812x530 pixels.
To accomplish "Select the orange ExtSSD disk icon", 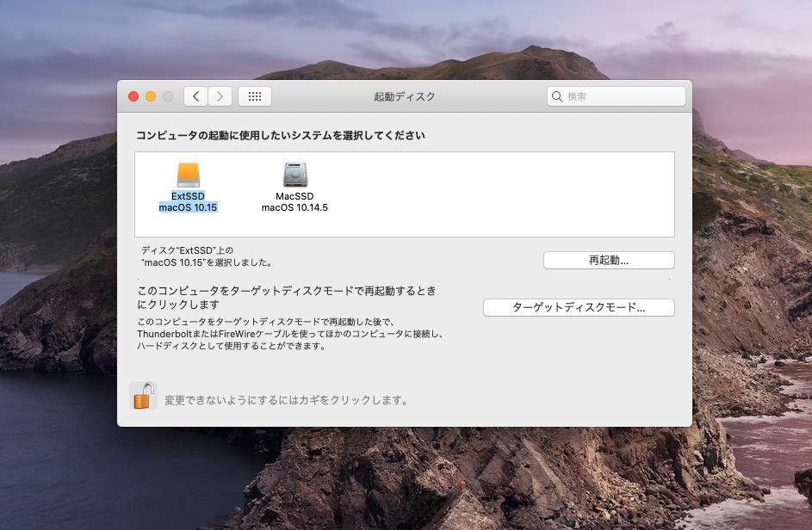I will pos(188,175).
